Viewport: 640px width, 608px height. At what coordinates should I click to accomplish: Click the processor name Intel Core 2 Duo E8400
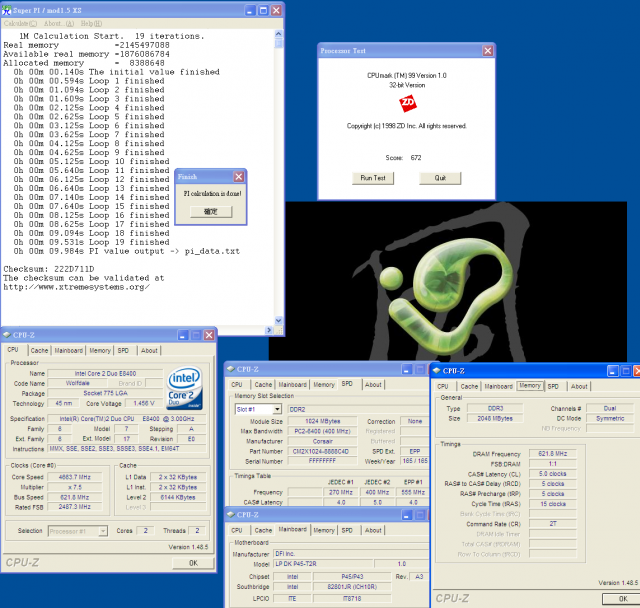105,373
